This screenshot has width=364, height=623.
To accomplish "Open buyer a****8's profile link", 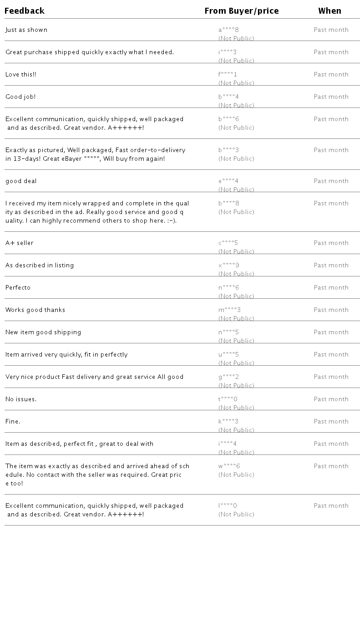I will pyautogui.click(x=228, y=30).
